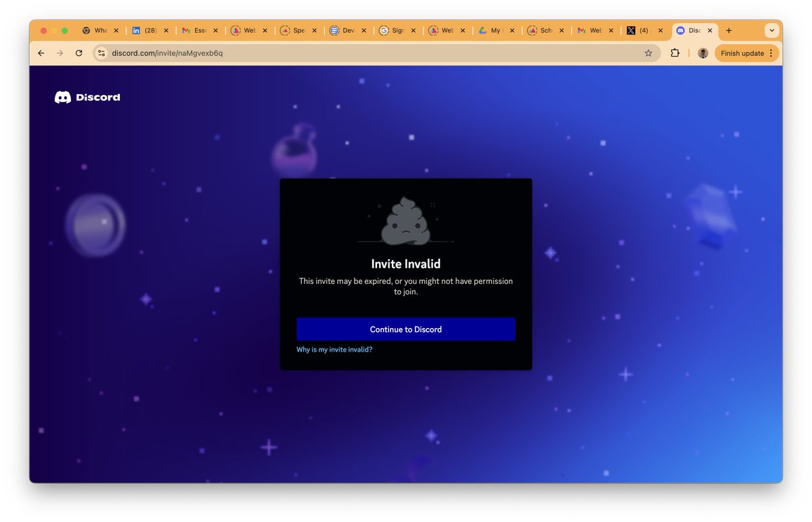
Task: Click the address bar URL discord.com/invite/naMgvexb6q
Action: tap(167, 53)
